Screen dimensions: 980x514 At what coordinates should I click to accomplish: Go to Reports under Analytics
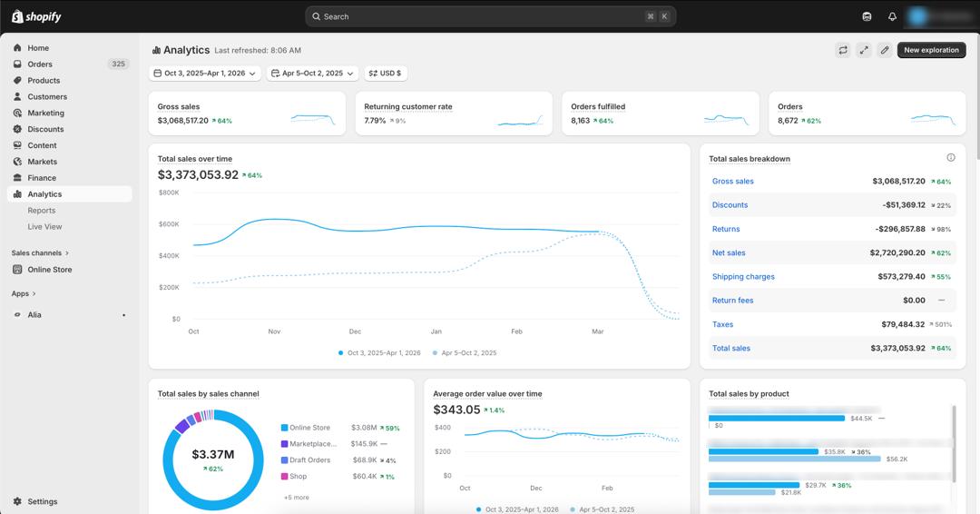(x=41, y=210)
